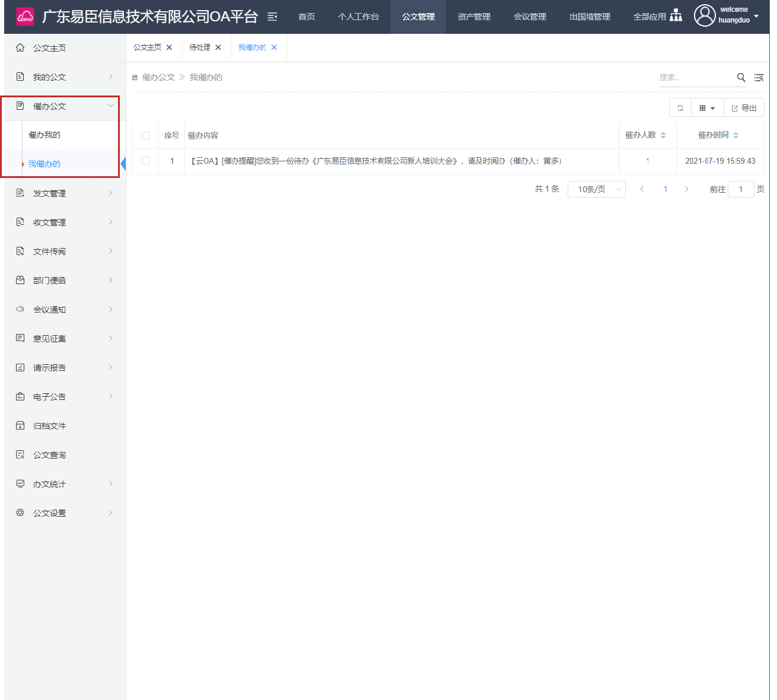Expand the 办文统计 chevron
777x700 pixels.
110,483
